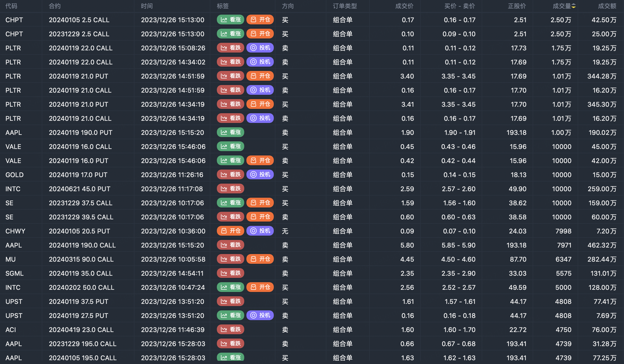Click the 代码 column header
The width and height of the screenshot is (624, 364).
tap(11, 6)
